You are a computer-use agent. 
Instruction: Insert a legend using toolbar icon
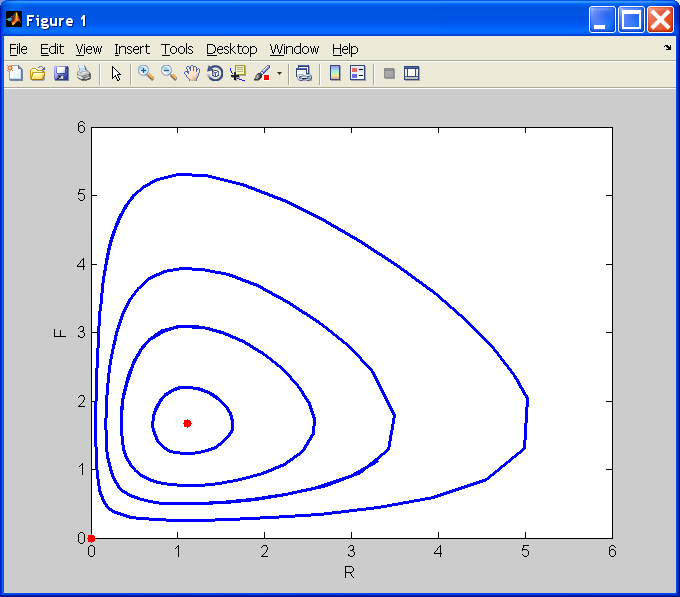(x=358, y=73)
